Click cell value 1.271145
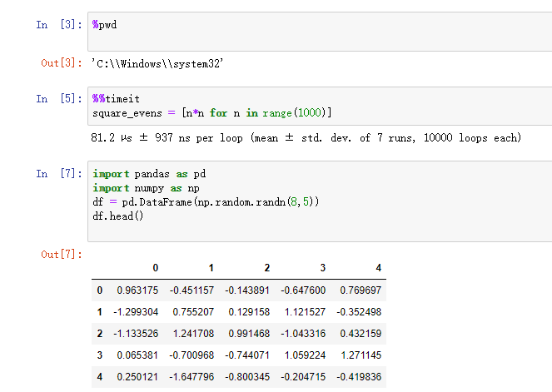This screenshot has height=392, width=552. pyautogui.click(x=361, y=355)
